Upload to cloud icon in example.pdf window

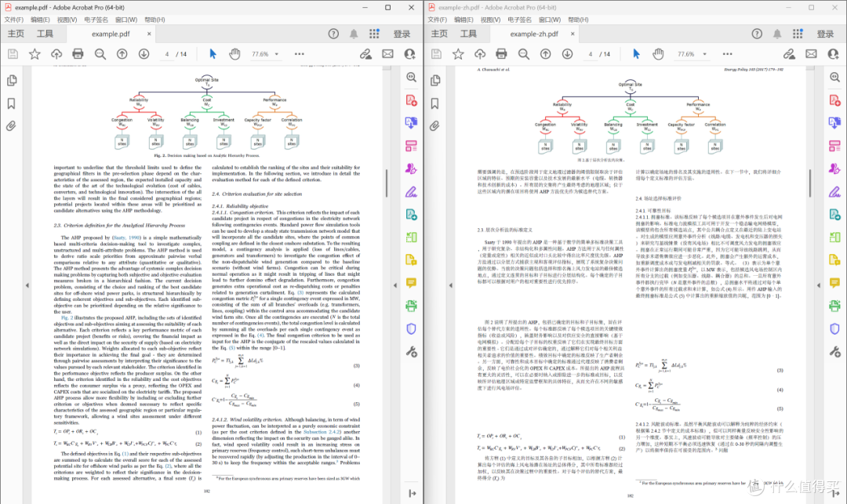pos(56,54)
